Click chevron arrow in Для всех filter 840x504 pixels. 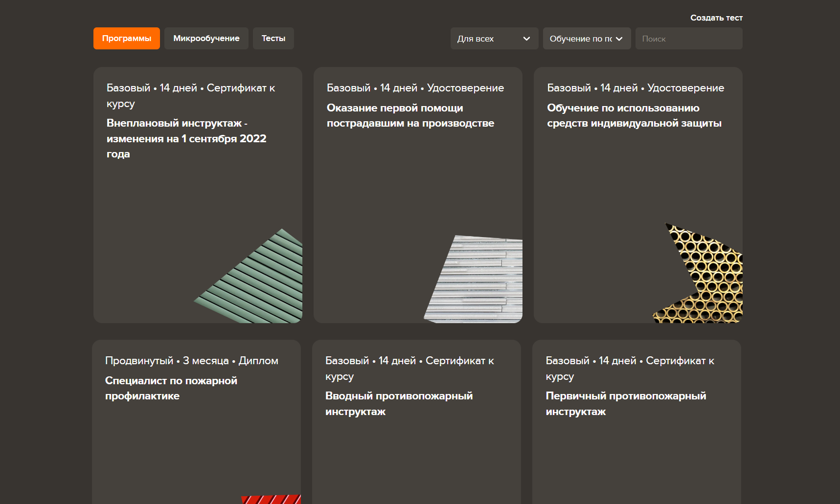point(526,39)
